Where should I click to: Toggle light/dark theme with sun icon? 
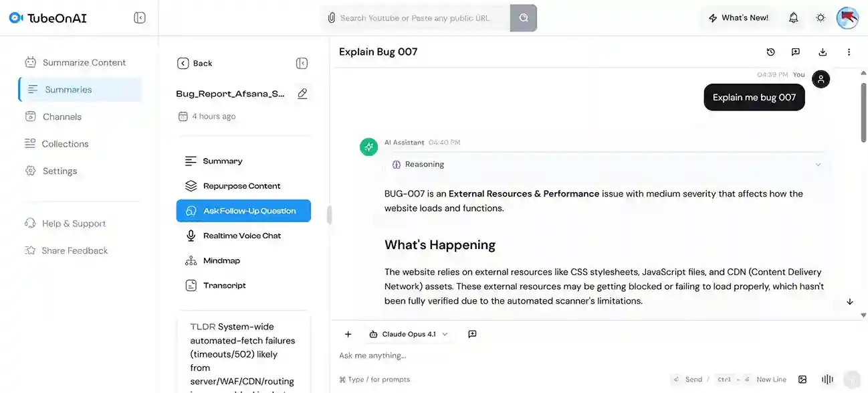(x=821, y=18)
